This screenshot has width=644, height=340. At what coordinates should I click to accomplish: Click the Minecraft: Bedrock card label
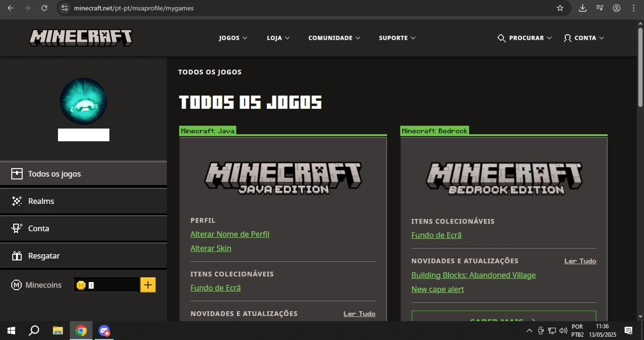(435, 131)
